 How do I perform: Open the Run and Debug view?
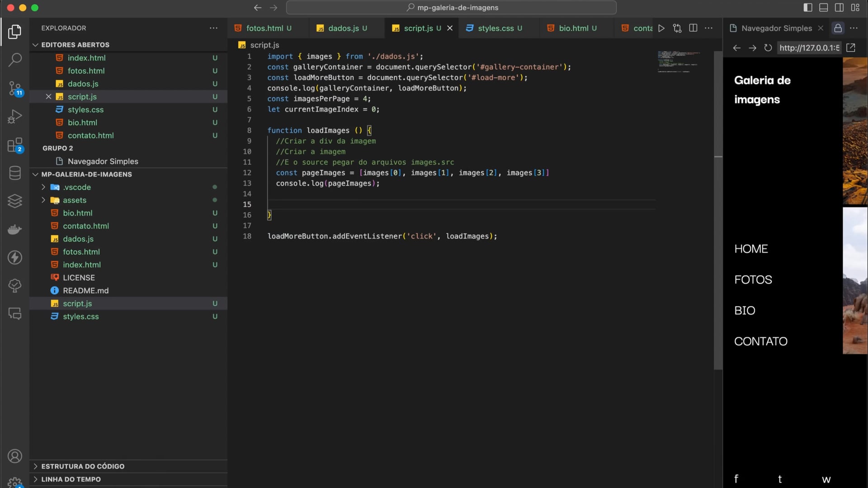15,117
